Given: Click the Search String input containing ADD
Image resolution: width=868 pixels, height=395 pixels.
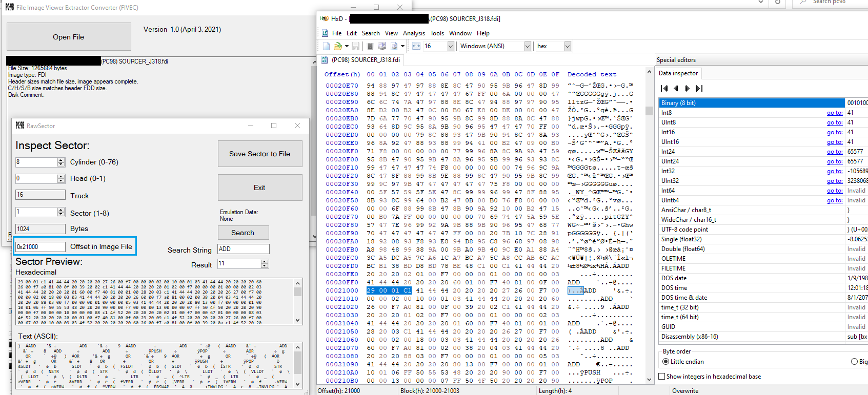Looking at the screenshot, I should coord(243,249).
